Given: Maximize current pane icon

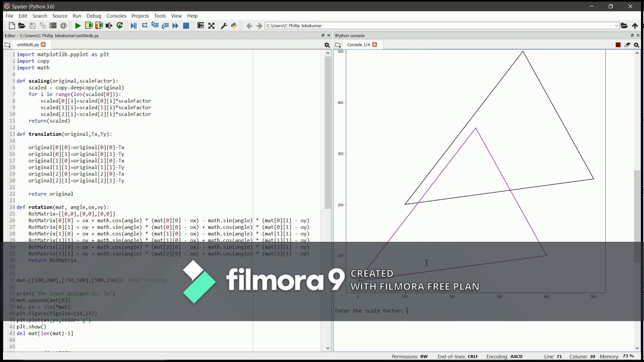Looking at the screenshot, I should point(201,26).
